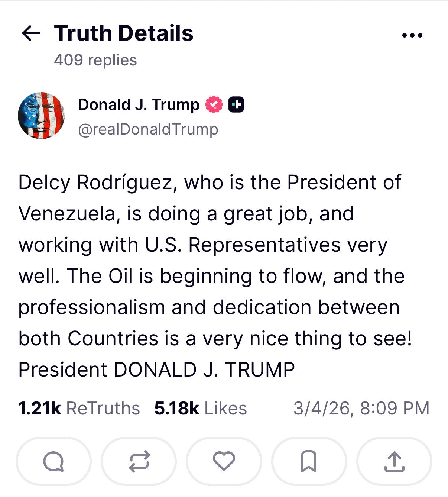Image resolution: width=448 pixels, height=497 pixels.
Task: Open the @realDonaldTrump handle link
Action: pyautogui.click(x=148, y=129)
